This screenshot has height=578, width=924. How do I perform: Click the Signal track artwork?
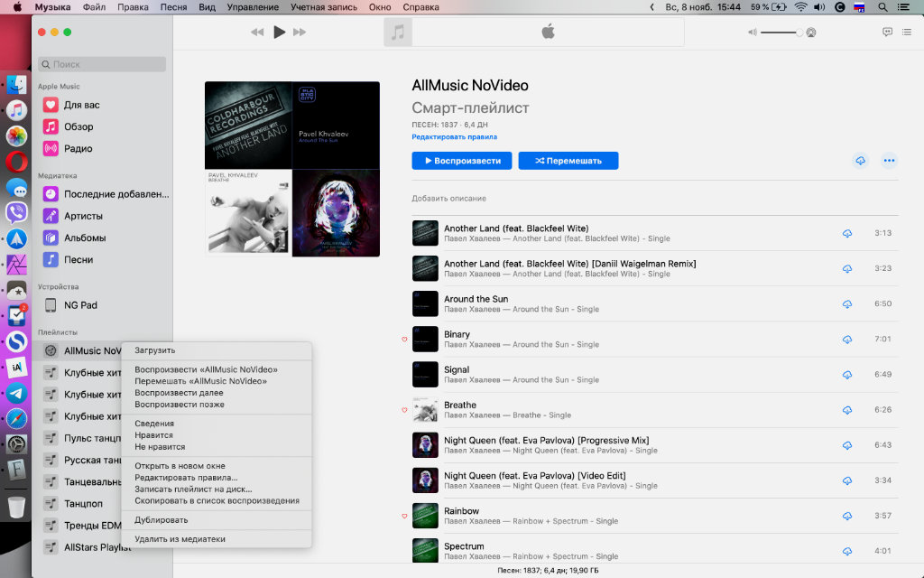click(425, 375)
